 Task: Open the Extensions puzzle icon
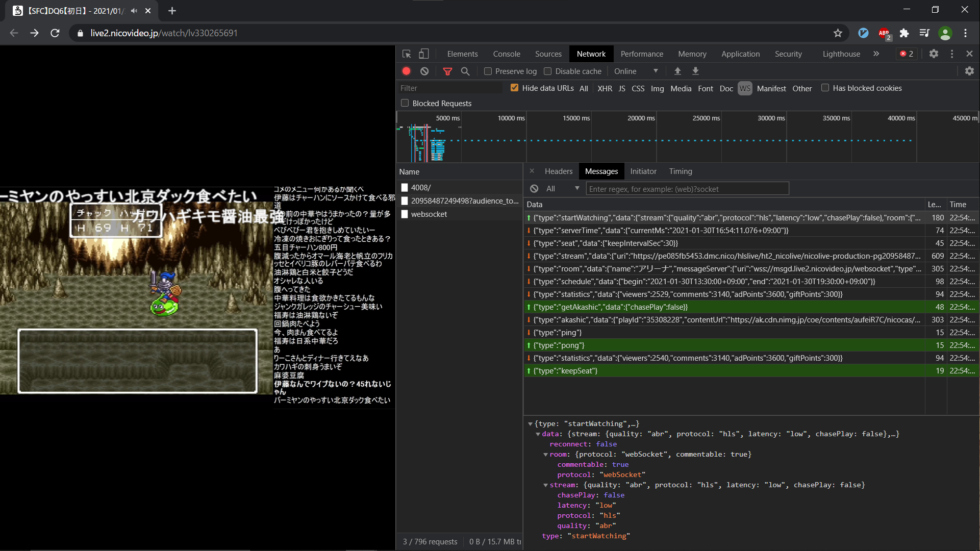904,33
